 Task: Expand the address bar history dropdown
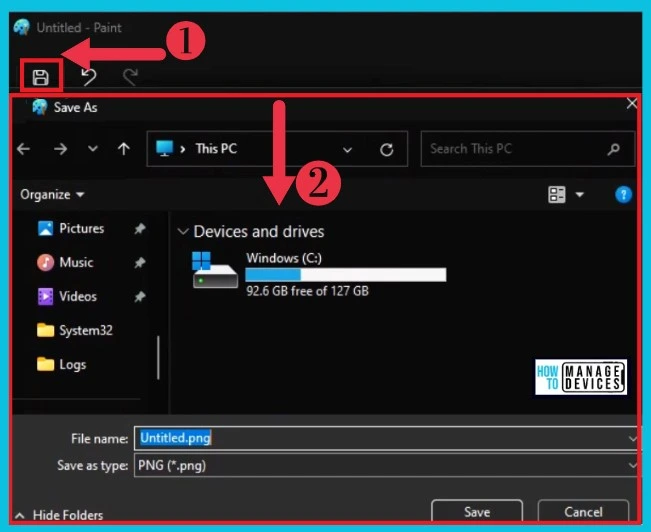click(348, 150)
